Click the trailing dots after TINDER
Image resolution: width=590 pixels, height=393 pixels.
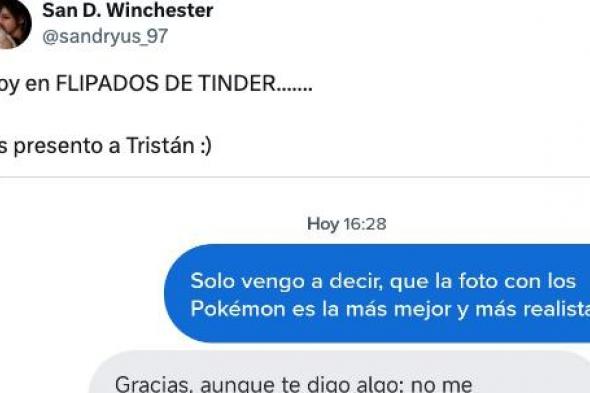[x=294, y=89]
